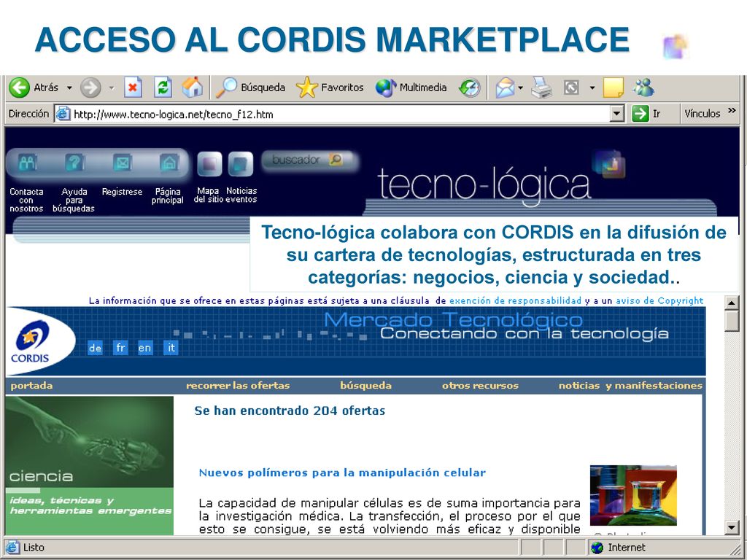This screenshot has height=560, width=747.
Task: Switch language to fr
Action: point(120,348)
